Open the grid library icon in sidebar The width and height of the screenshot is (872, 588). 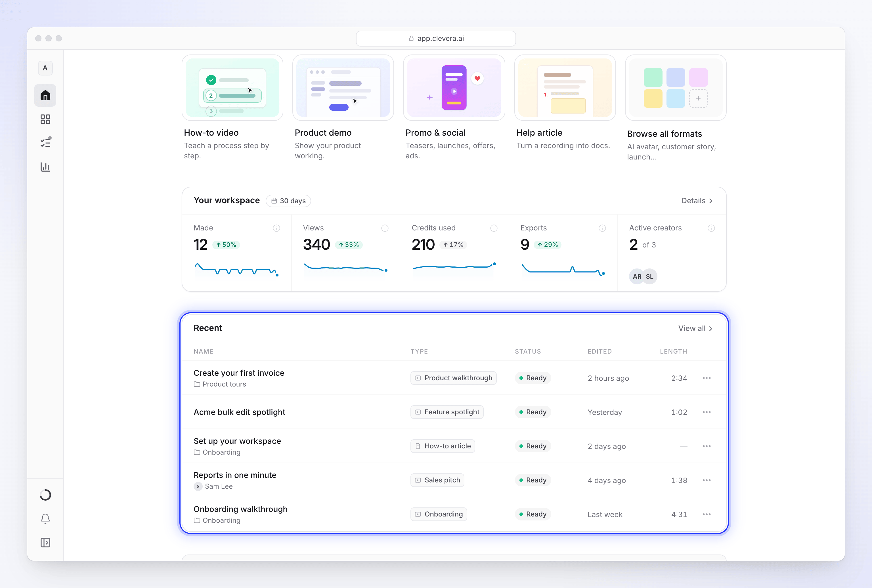pos(45,119)
